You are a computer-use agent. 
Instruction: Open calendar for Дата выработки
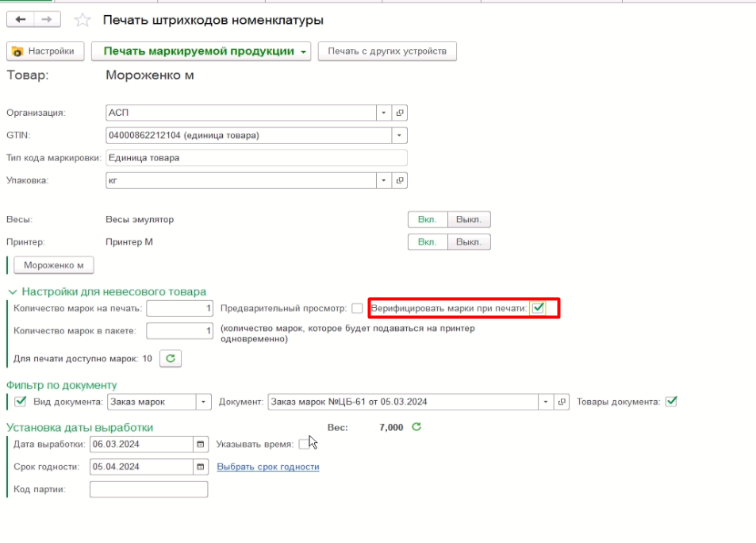click(x=201, y=444)
